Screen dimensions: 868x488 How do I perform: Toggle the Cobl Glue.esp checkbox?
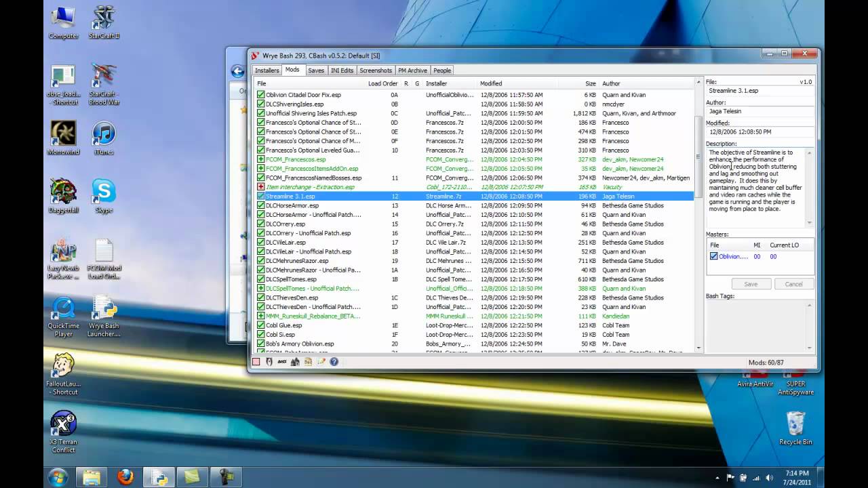(x=261, y=325)
